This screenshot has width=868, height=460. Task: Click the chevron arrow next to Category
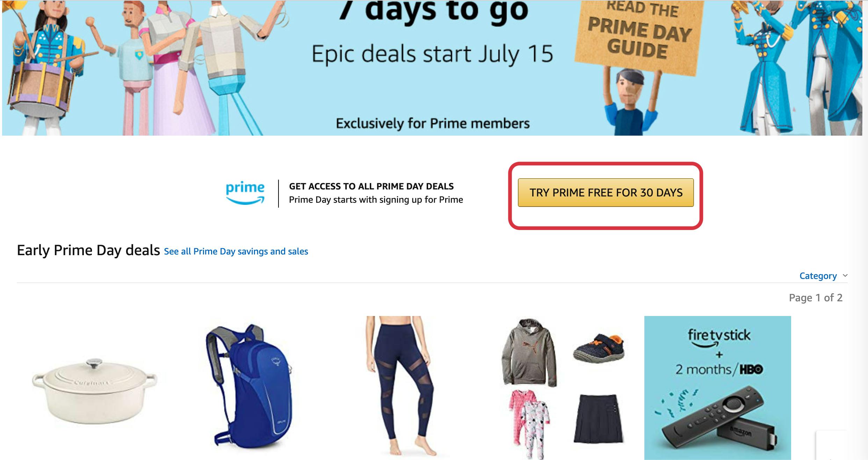[845, 275]
